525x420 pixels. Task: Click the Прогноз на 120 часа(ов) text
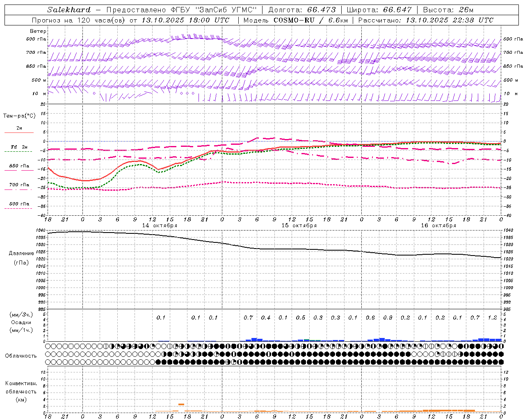(79, 20)
